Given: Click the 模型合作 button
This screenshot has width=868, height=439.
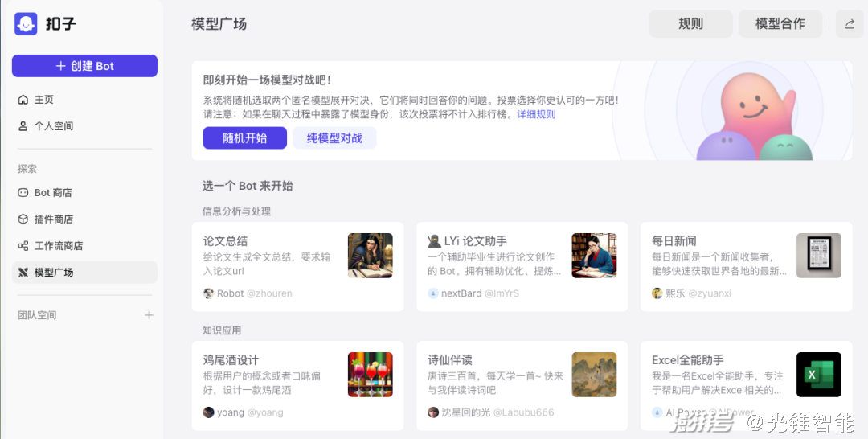Looking at the screenshot, I should (x=780, y=24).
